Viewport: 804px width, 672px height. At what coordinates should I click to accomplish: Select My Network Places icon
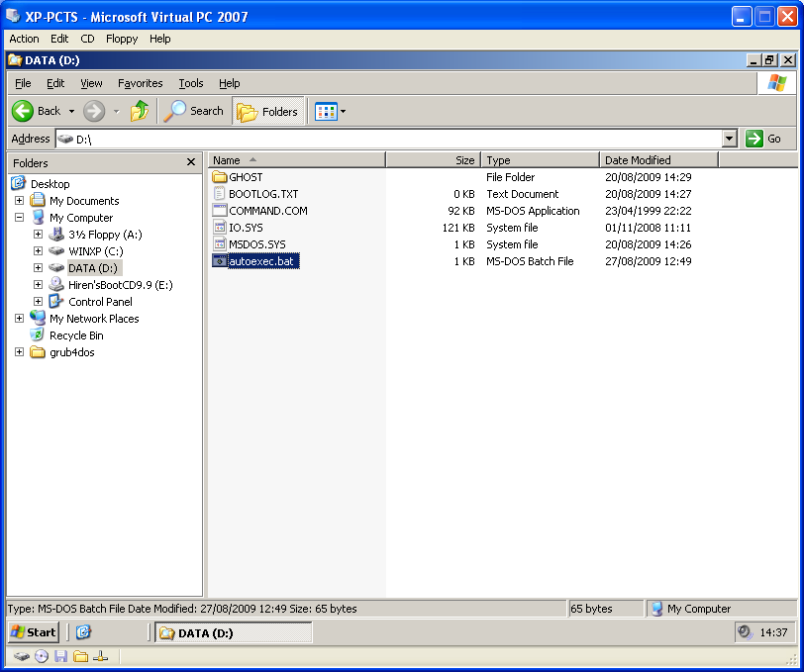(x=38, y=318)
